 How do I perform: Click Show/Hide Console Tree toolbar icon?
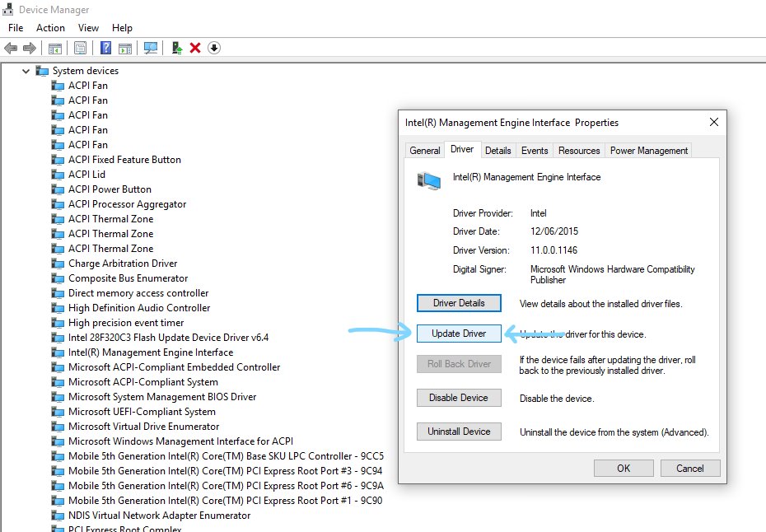(55, 48)
